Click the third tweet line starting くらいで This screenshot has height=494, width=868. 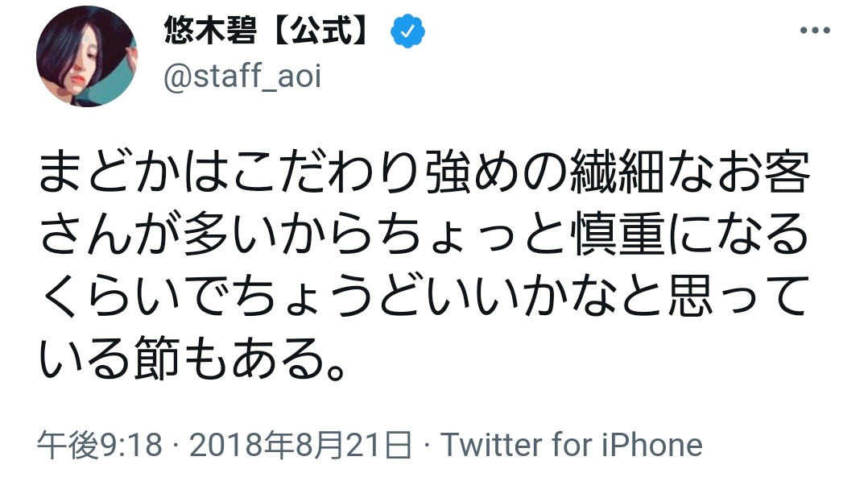point(424,297)
